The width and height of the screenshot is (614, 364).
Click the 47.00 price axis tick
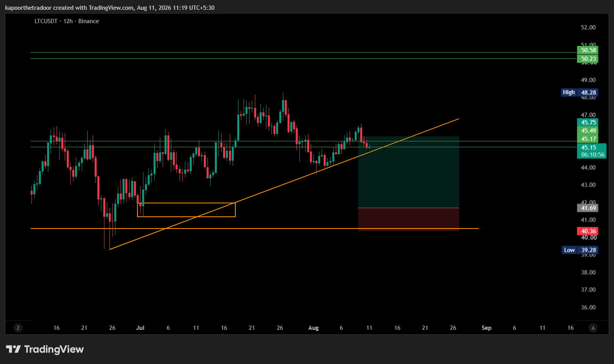coord(588,115)
